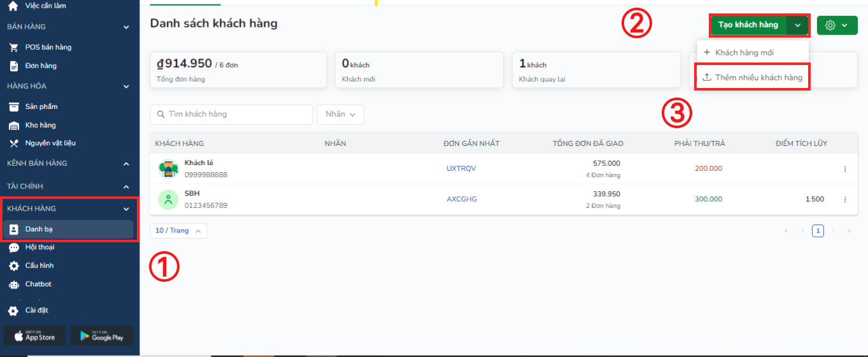868x357 pixels.
Task: Open the Đơn hàng orders page
Action: click(x=41, y=66)
